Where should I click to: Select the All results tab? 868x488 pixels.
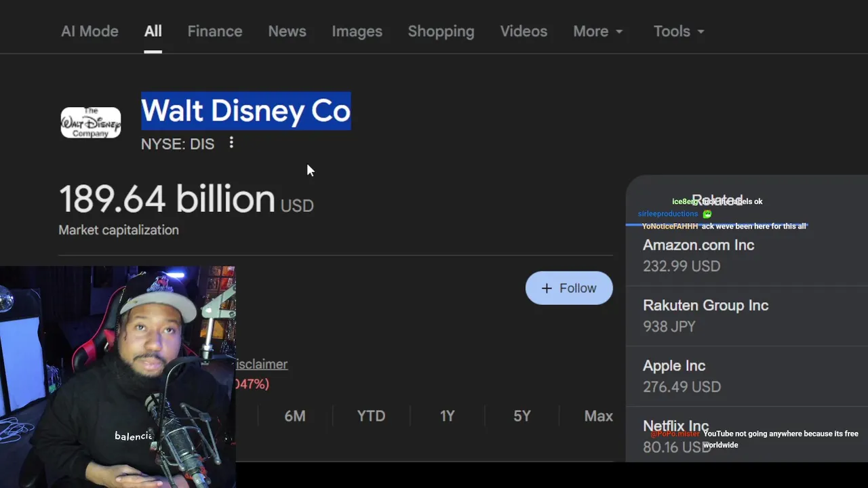coord(153,31)
